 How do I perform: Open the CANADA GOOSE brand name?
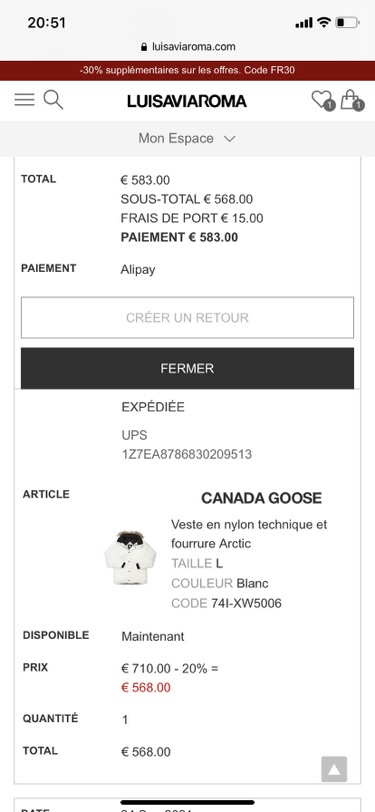tap(262, 498)
